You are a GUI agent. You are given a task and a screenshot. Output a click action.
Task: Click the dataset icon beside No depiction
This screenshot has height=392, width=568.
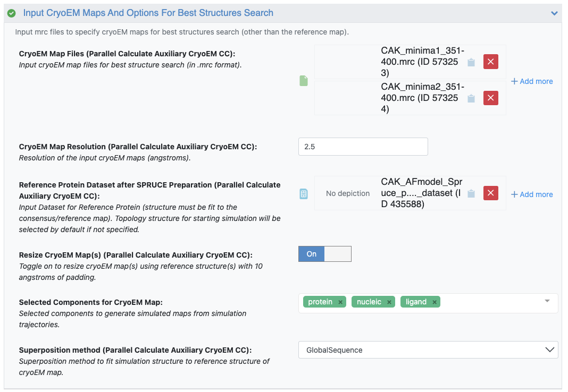pyautogui.click(x=304, y=194)
